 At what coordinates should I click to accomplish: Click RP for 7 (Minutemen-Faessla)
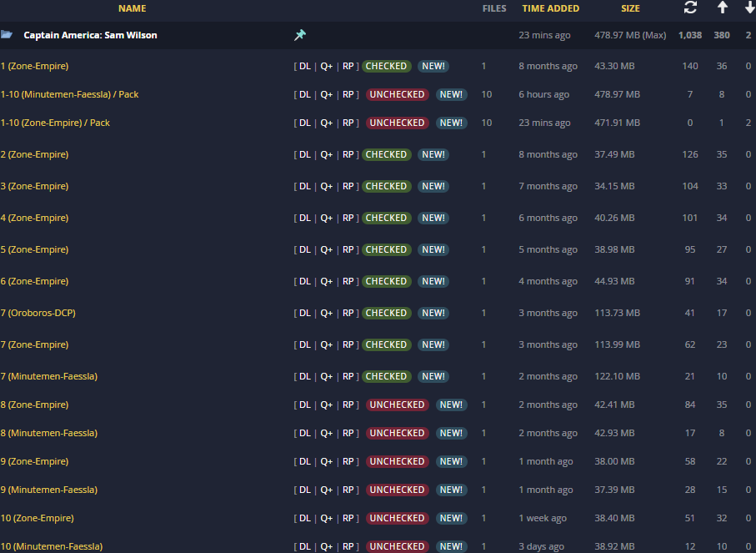pyautogui.click(x=348, y=376)
